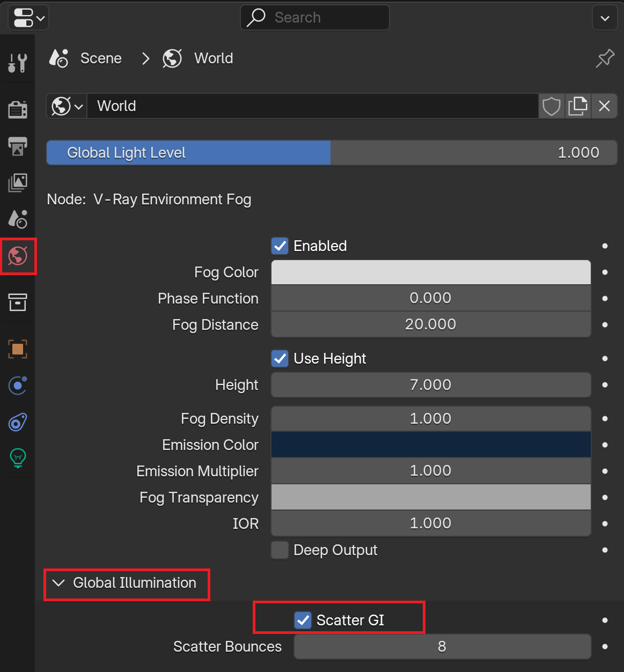
Task: Open the editor type dropdown
Action: tap(28, 18)
